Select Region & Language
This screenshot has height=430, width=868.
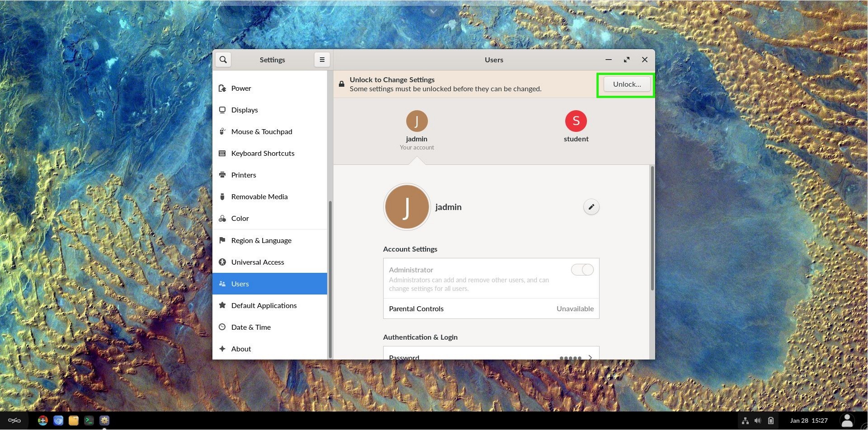coord(270,240)
